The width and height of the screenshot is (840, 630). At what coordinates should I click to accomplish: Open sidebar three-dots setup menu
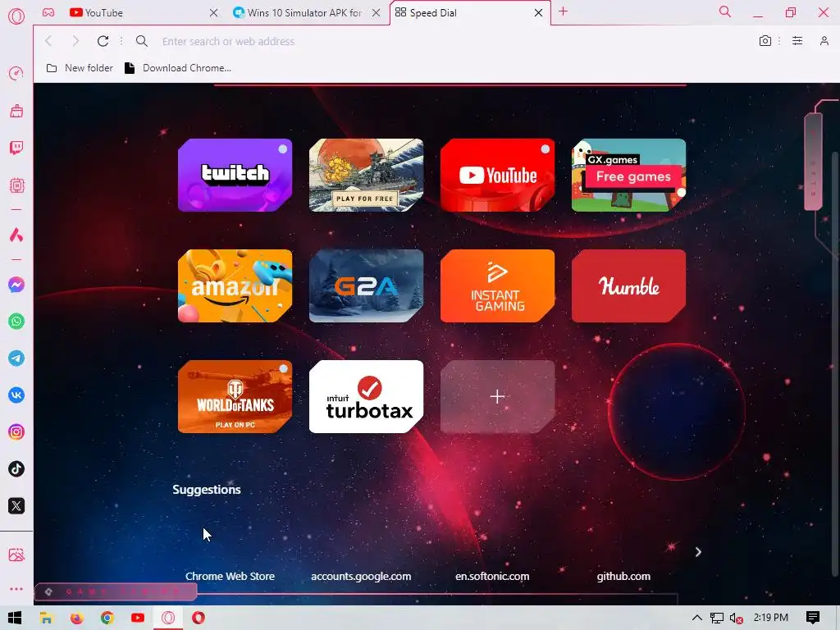(16, 589)
